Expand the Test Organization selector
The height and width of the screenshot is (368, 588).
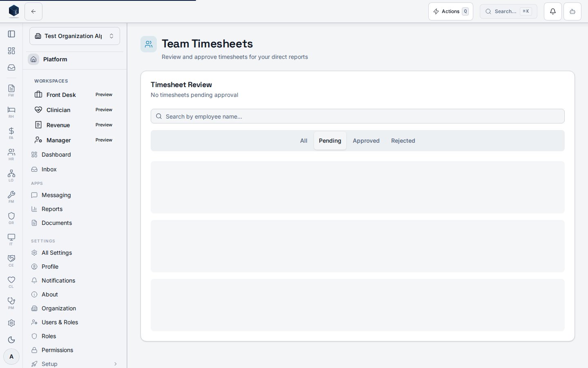pyautogui.click(x=75, y=36)
